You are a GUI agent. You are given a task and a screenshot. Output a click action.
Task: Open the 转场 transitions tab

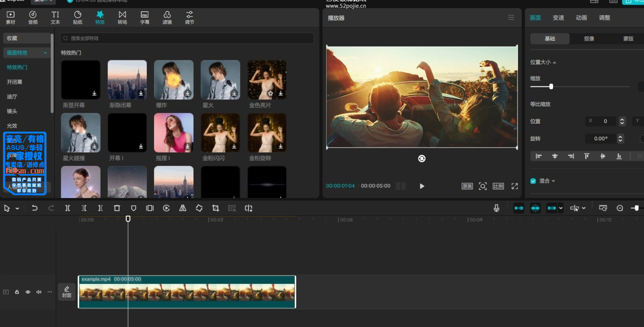point(122,18)
